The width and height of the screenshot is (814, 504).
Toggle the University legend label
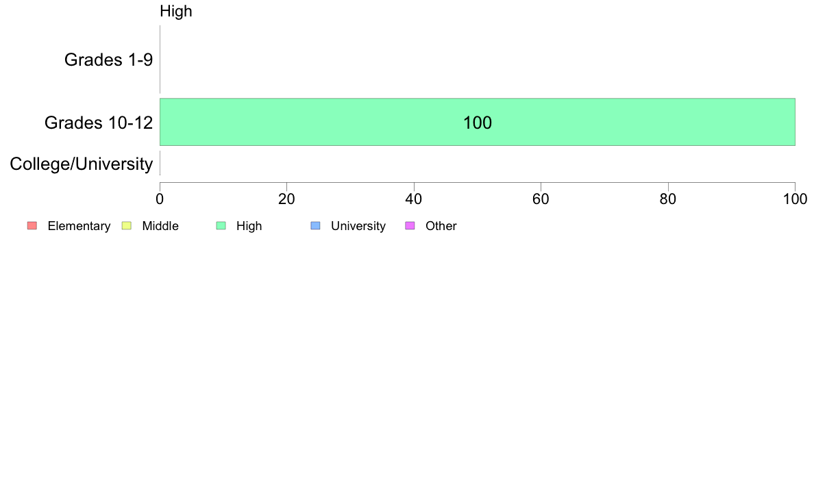pos(358,226)
